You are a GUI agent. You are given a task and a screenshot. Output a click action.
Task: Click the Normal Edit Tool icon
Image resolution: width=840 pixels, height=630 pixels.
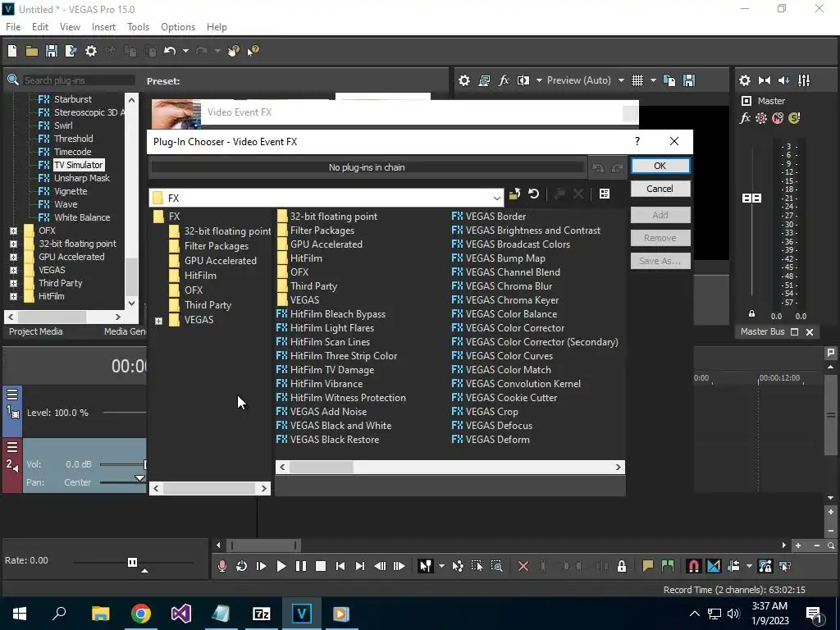click(x=426, y=566)
